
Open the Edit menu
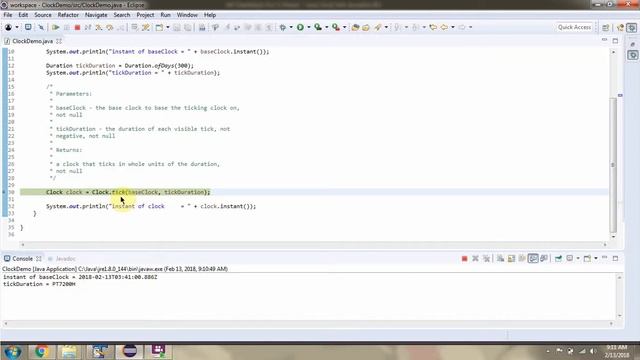click(x=23, y=15)
